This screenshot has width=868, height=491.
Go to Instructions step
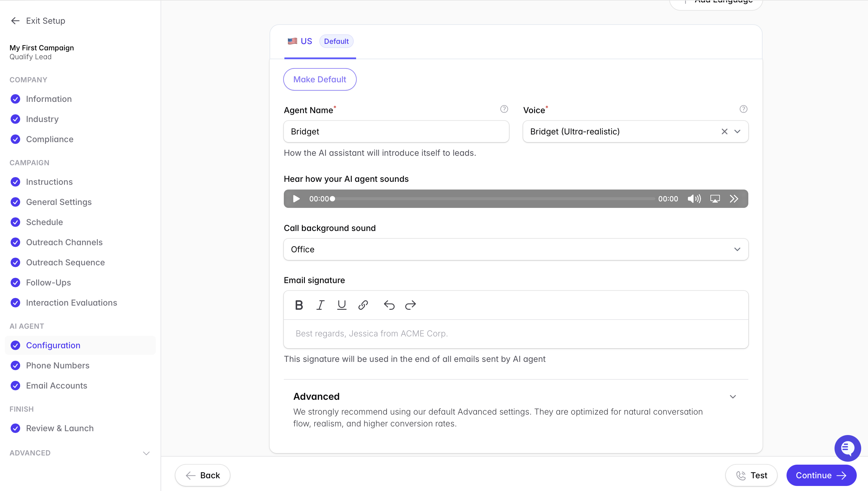pyautogui.click(x=49, y=182)
